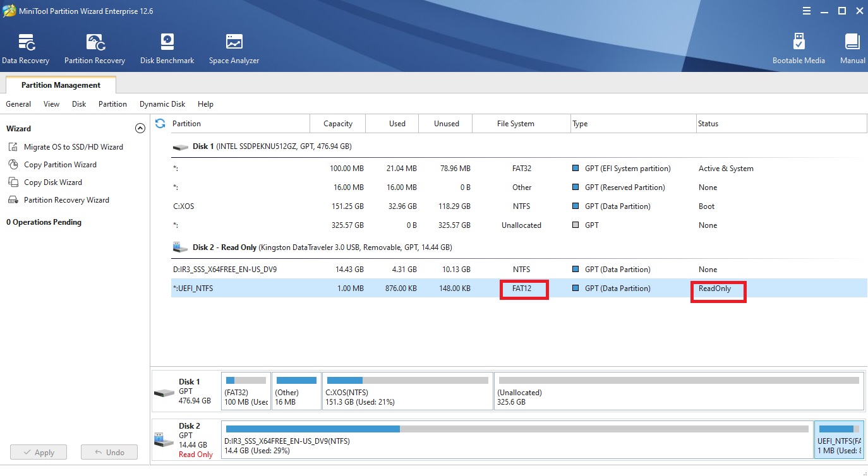Open the Partition menu
Viewport: 868px width, 476px height.
[112, 104]
